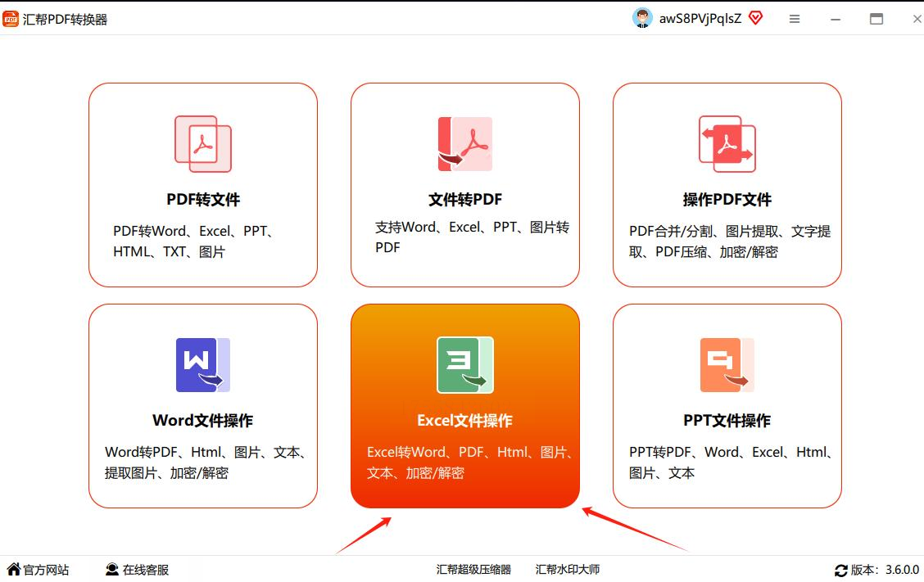Click the 在线客服 headset person icon
Screen dimensions: 924x582
tap(112, 569)
